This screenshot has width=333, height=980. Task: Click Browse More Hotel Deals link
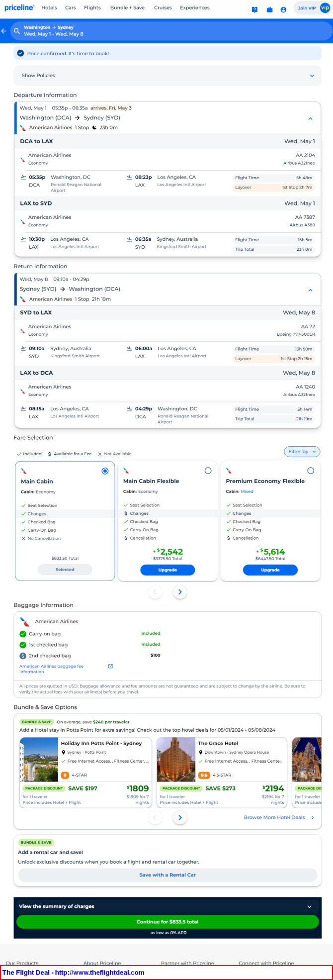[274, 817]
